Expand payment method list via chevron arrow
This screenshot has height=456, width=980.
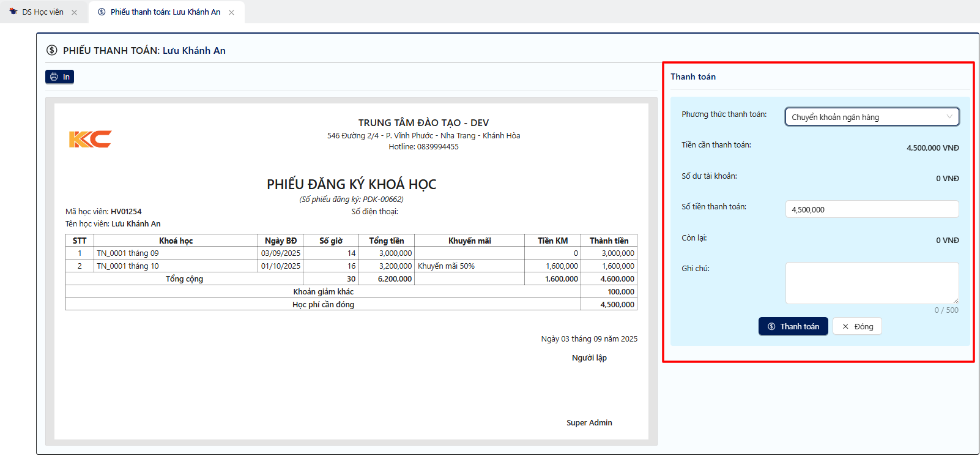tap(949, 117)
